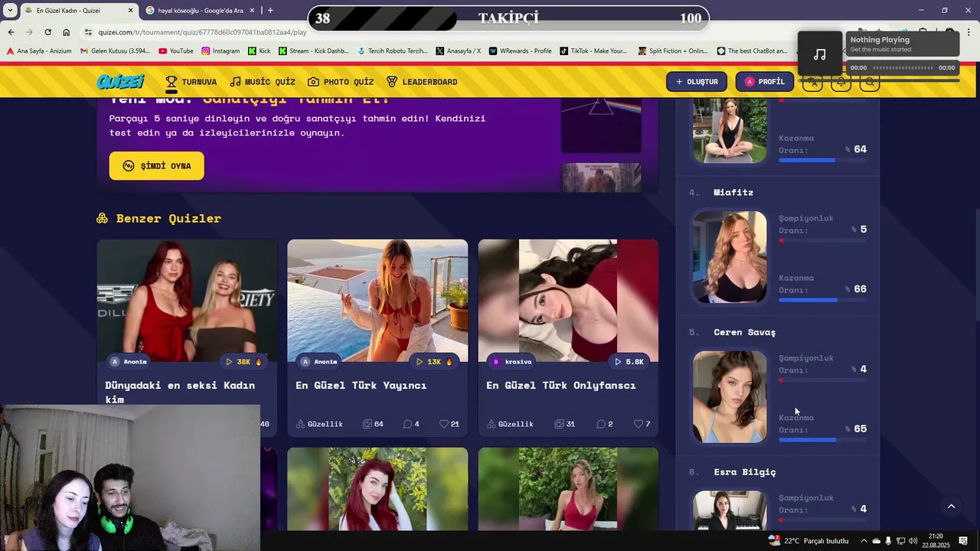
Task: Open the red-haired woman quiz thumbnail
Action: coord(377,489)
